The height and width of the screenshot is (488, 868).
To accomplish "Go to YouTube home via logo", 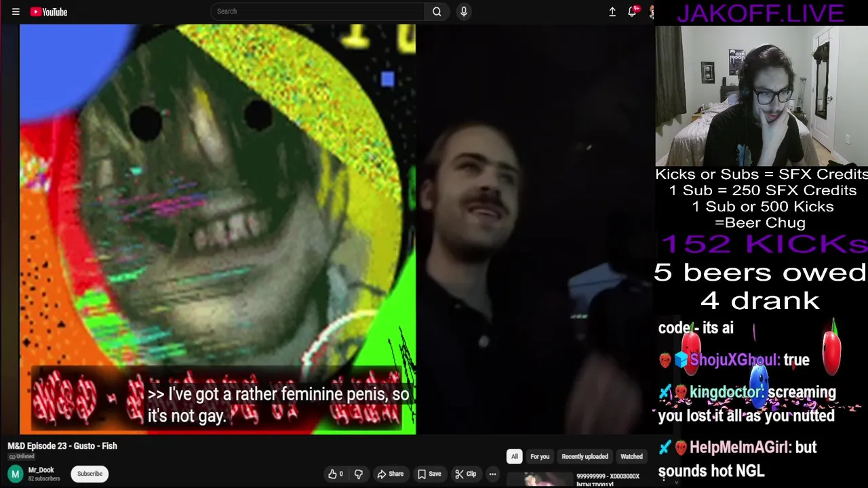I will point(49,12).
